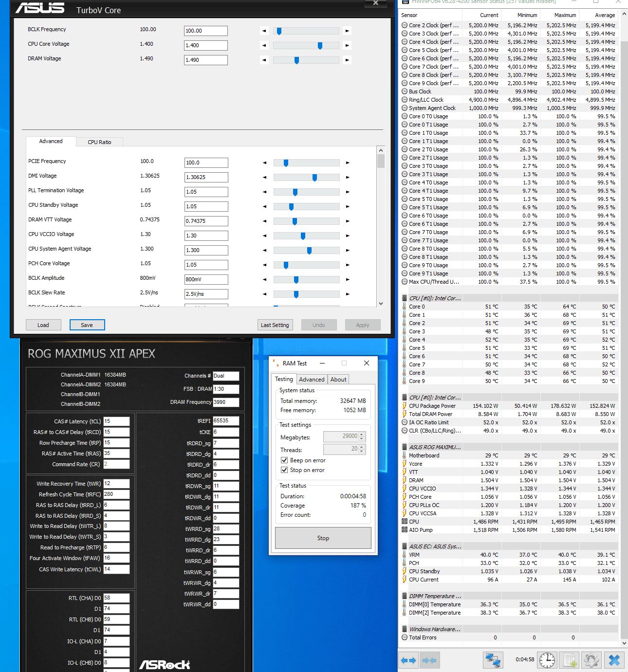Select the Advanced tab in TurboV Core
Viewport: 628px width, 672px height.
(51, 141)
